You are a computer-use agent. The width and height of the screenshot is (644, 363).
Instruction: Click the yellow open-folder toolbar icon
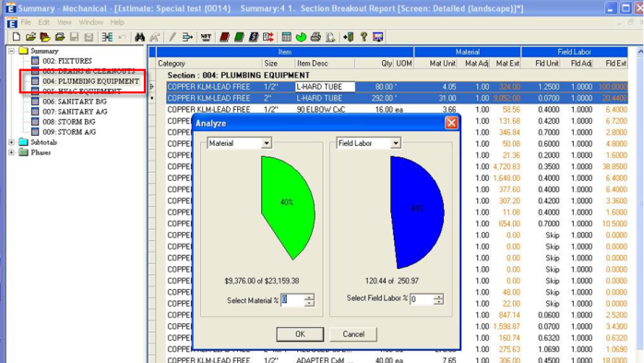coord(30,37)
